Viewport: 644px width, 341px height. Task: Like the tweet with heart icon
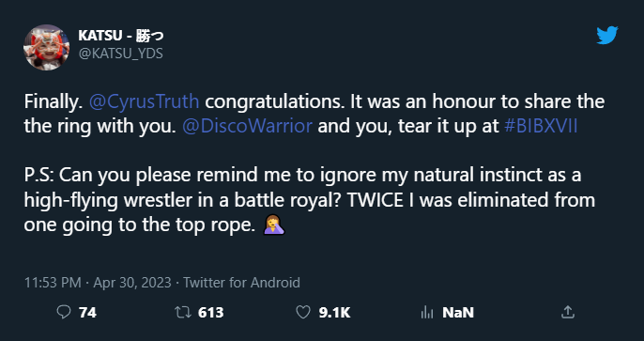(303, 313)
